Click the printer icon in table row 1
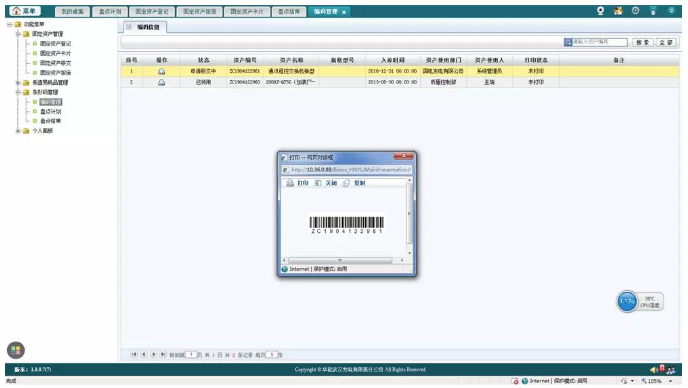Viewport: 688px width, 388px height. pos(161,71)
